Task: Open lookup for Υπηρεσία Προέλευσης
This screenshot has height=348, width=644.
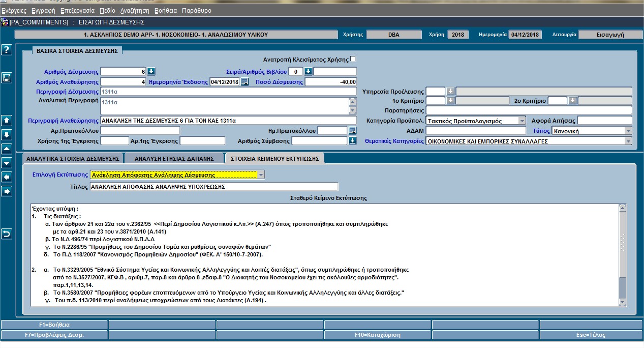Action: [x=450, y=92]
